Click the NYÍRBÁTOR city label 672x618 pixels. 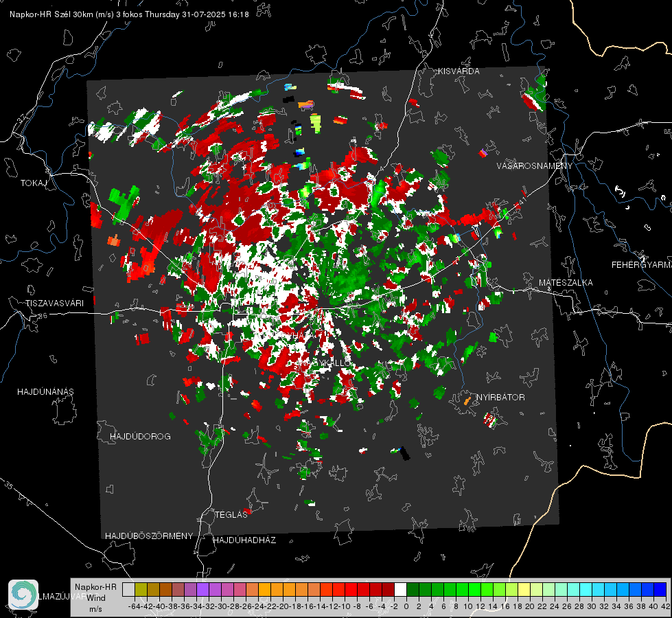pos(500,398)
